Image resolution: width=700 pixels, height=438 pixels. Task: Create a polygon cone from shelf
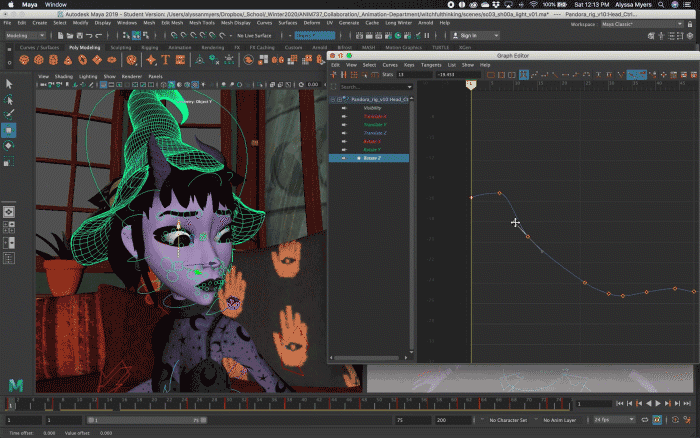68,59
